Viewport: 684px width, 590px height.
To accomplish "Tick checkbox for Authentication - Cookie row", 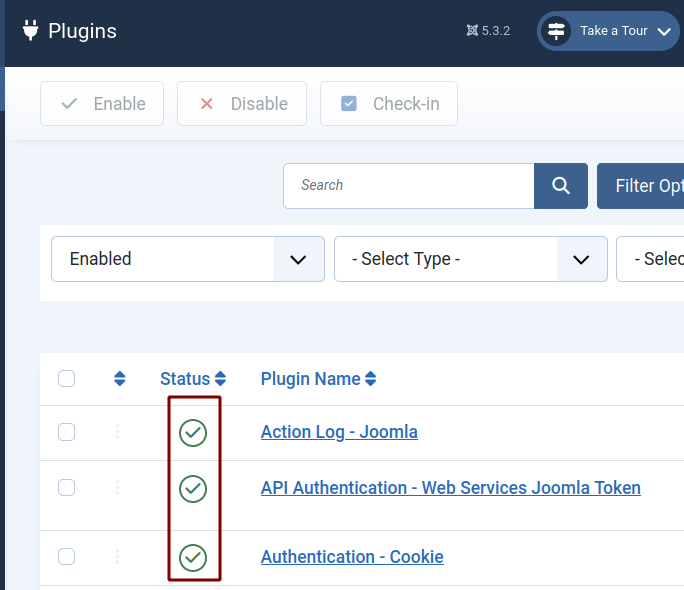I will (x=66, y=556).
